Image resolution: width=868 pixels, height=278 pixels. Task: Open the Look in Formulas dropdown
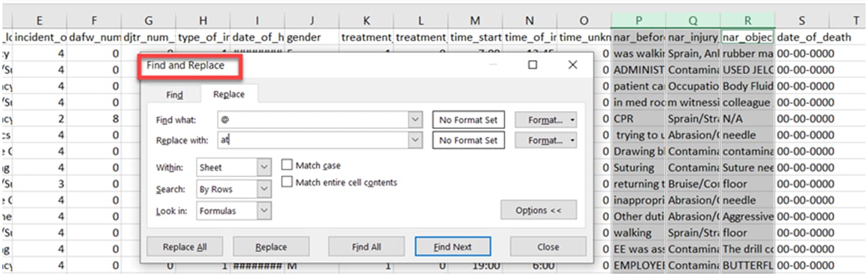coord(264,211)
